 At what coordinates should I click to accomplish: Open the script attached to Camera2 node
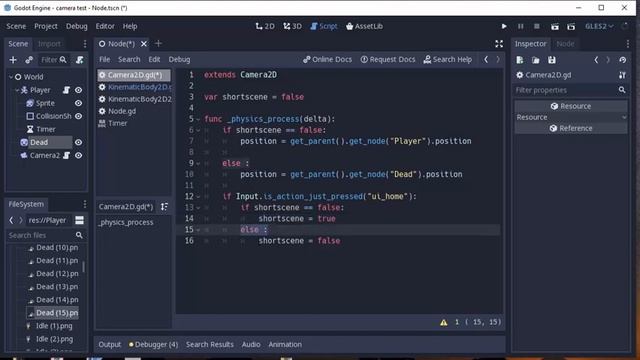click(x=67, y=155)
